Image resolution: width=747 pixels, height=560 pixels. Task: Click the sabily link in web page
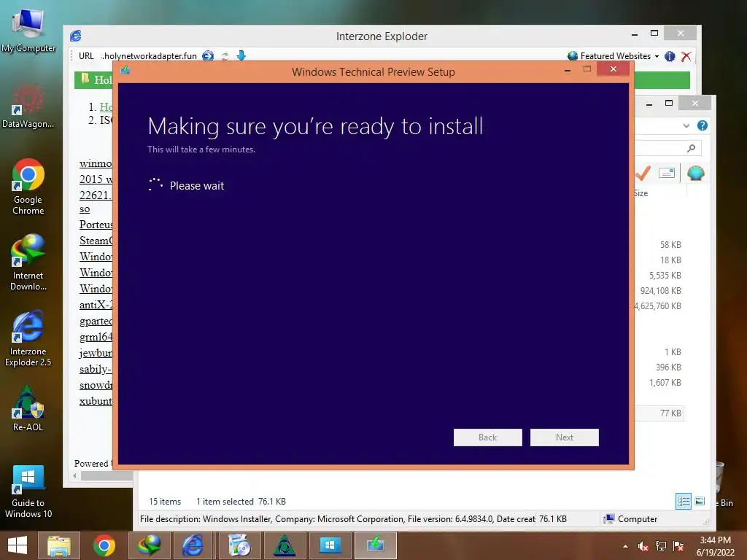tap(96, 369)
